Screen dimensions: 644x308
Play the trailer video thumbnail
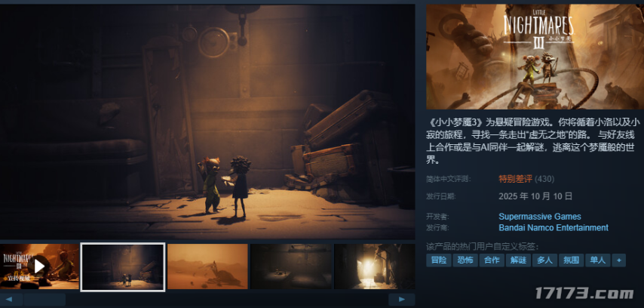[x=40, y=266]
